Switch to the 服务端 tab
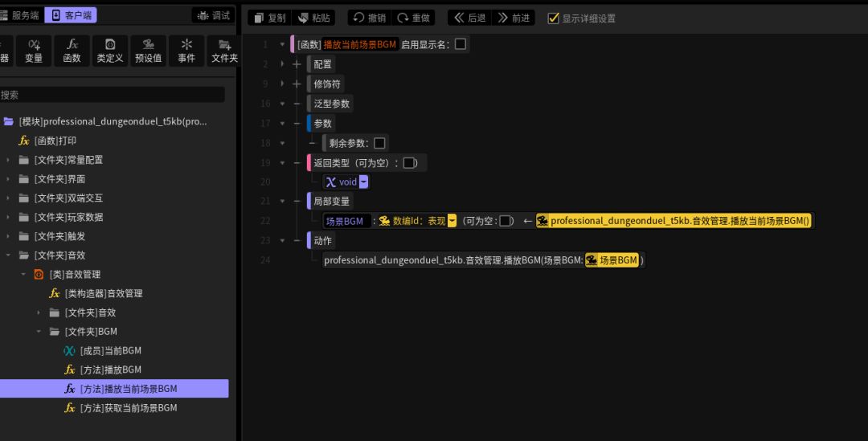 click(x=20, y=15)
